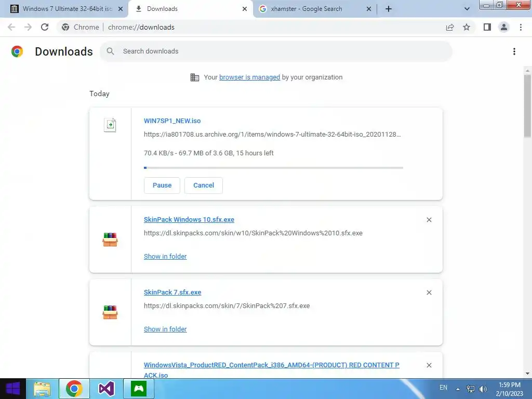Open the 'browser is managed' link
Viewport: 532px width, 399px height.
point(250,77)
